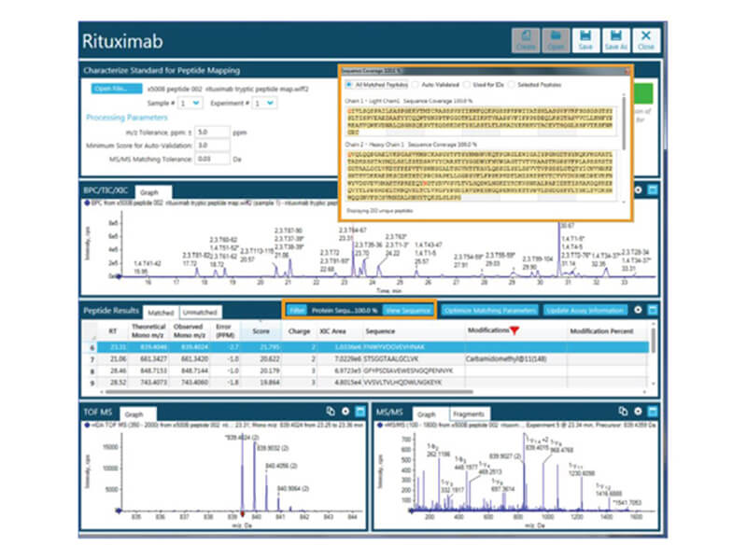Click the Save As icon

point(615,41)
